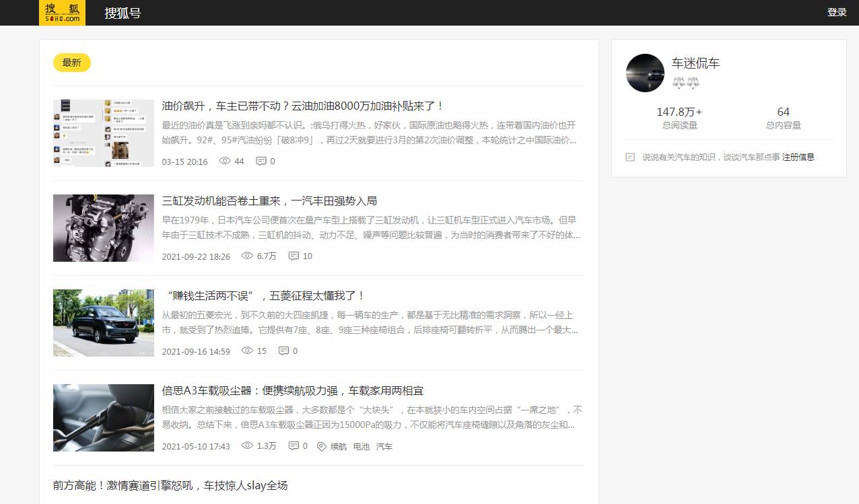Click comment icon showing 10 comments

click(x=294, y=256)
